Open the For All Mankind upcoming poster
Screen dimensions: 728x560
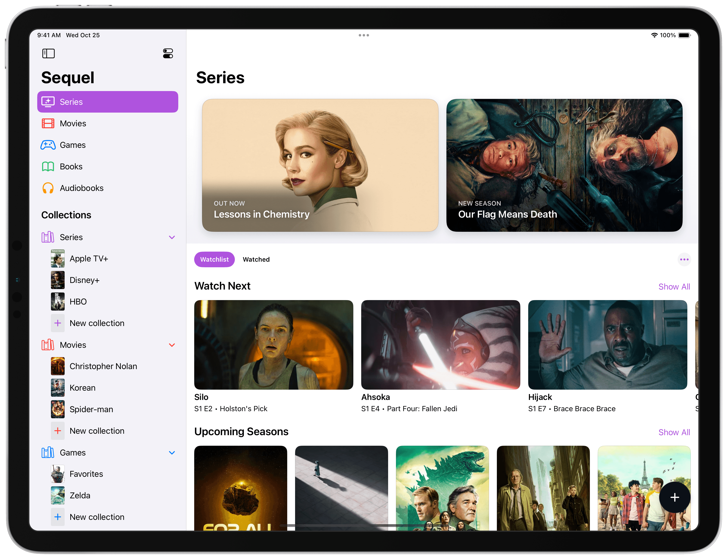click(x=241, y=488)
